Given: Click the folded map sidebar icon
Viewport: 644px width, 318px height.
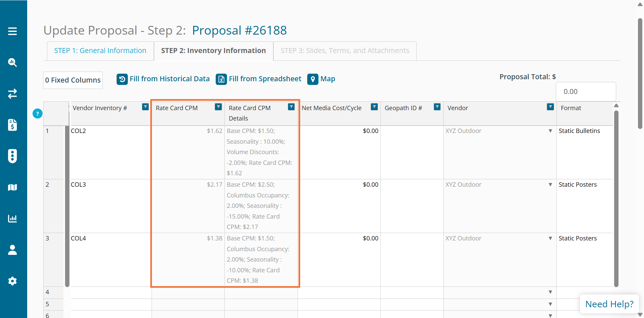Looking at the screenshot, I should (x=12, y=187).
